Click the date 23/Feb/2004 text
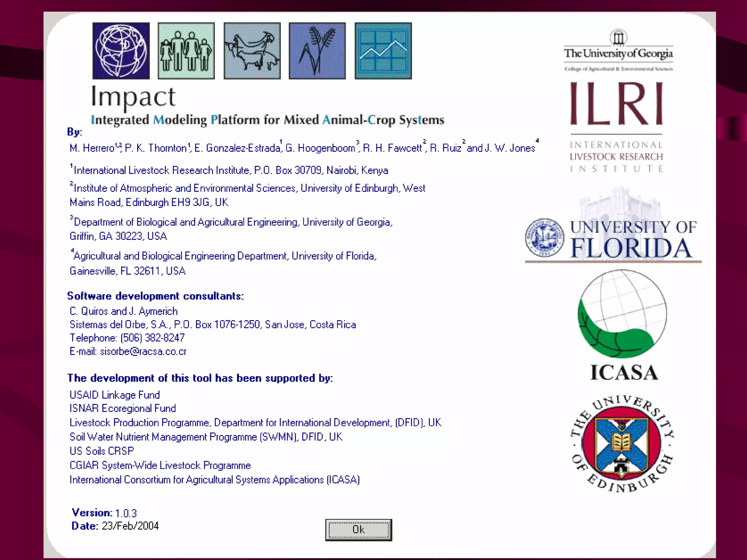Viewport: 747px width, 560px height. click(130, 526)
